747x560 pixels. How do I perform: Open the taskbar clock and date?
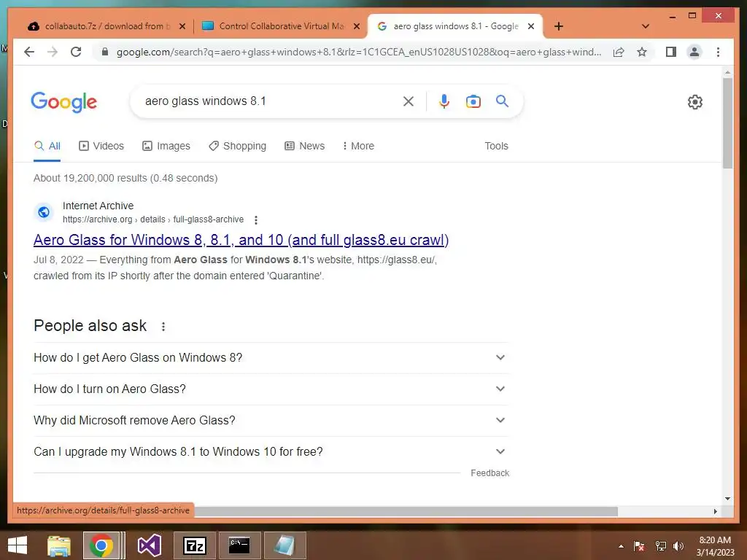(715, 546)
